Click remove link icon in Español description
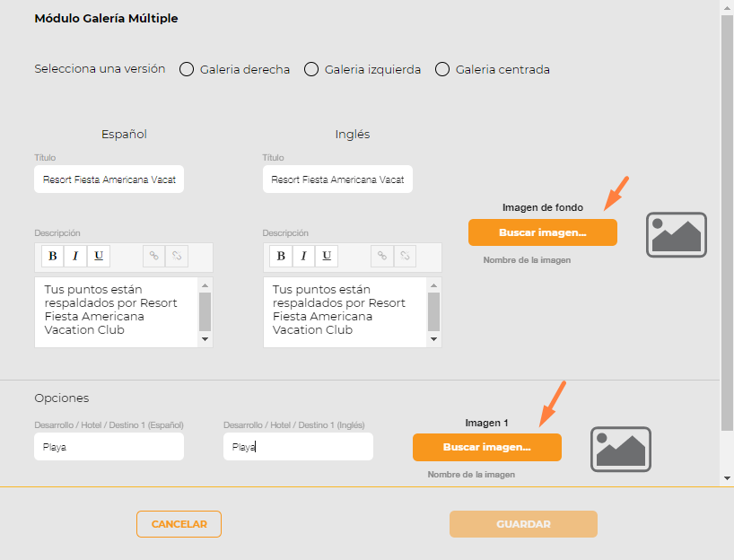The image size is (734, 560). 177,256
